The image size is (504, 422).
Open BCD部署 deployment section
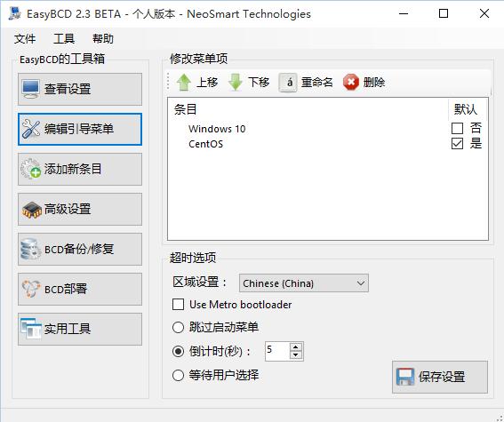(x=80, y=289)
